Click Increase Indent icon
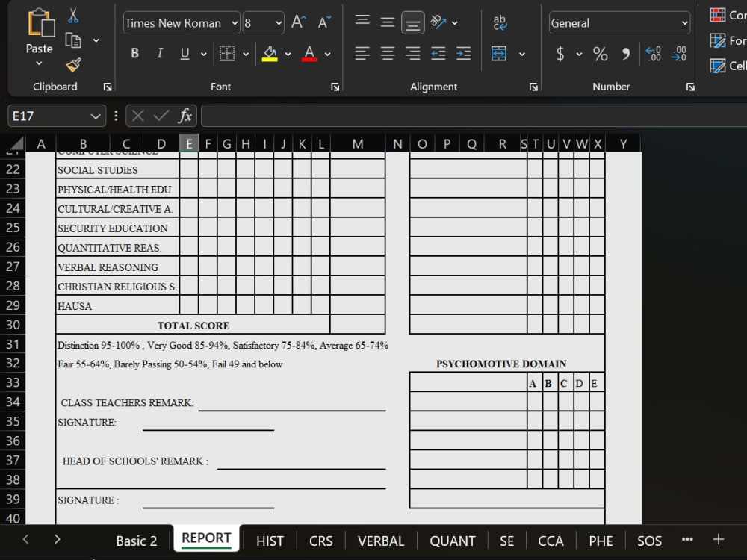Viewport: 747px width, 560px height. [464, 53]
